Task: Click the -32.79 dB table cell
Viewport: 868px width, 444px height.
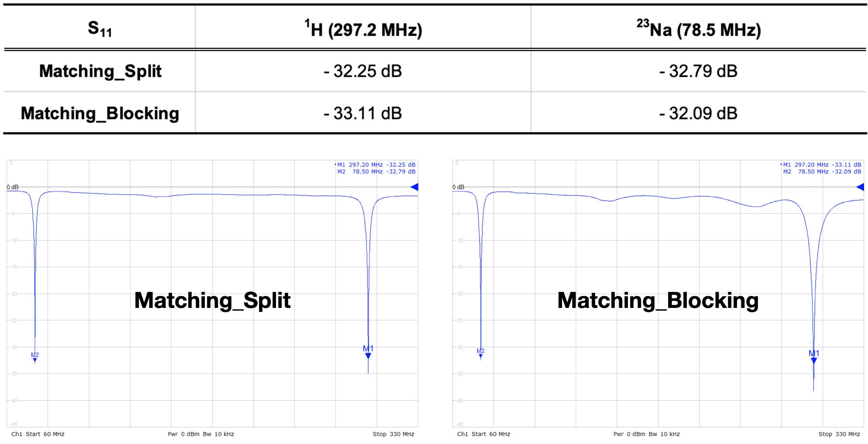Action: pos(698,71)
